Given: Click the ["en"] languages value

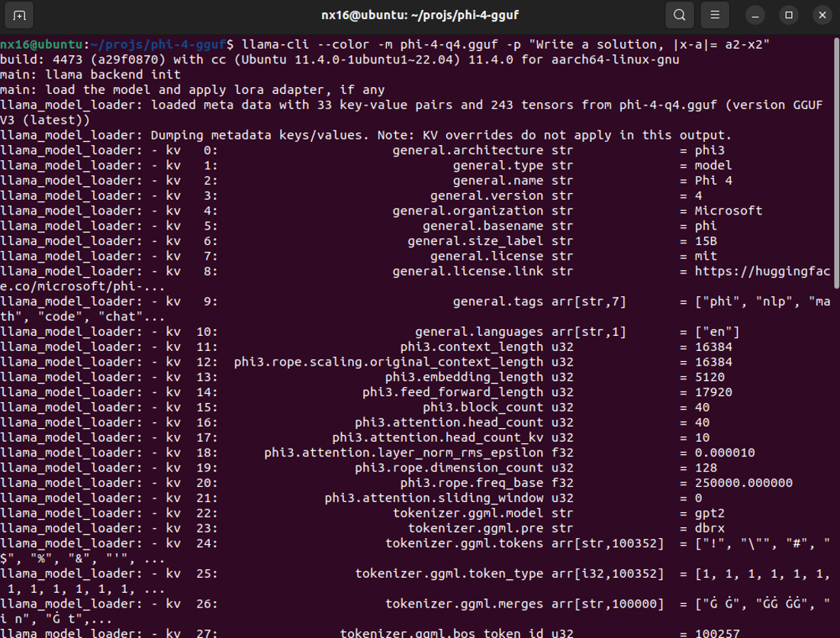Looking at the screenshot, I should 717,331.
